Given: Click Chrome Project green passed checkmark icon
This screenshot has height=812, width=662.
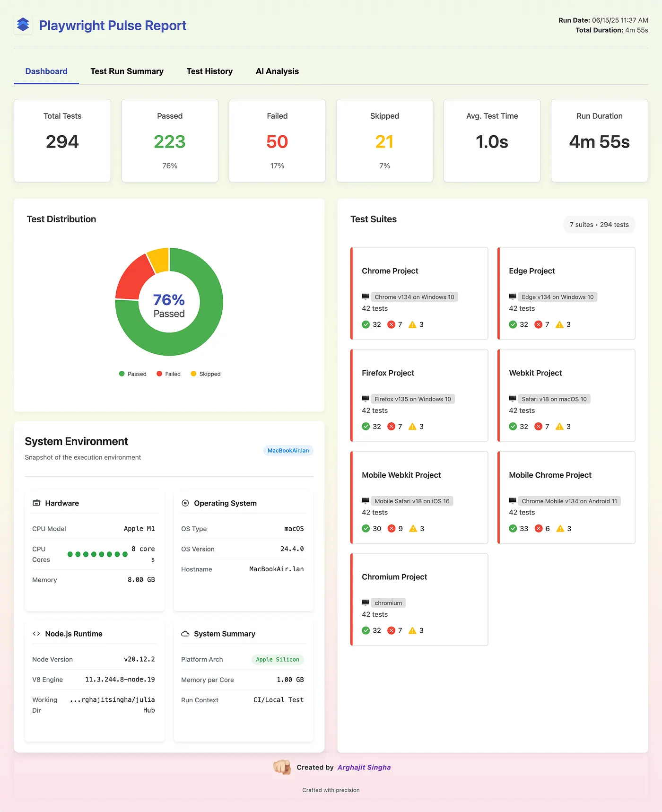Looking at the screenshot, I should [x=366, y=324].
